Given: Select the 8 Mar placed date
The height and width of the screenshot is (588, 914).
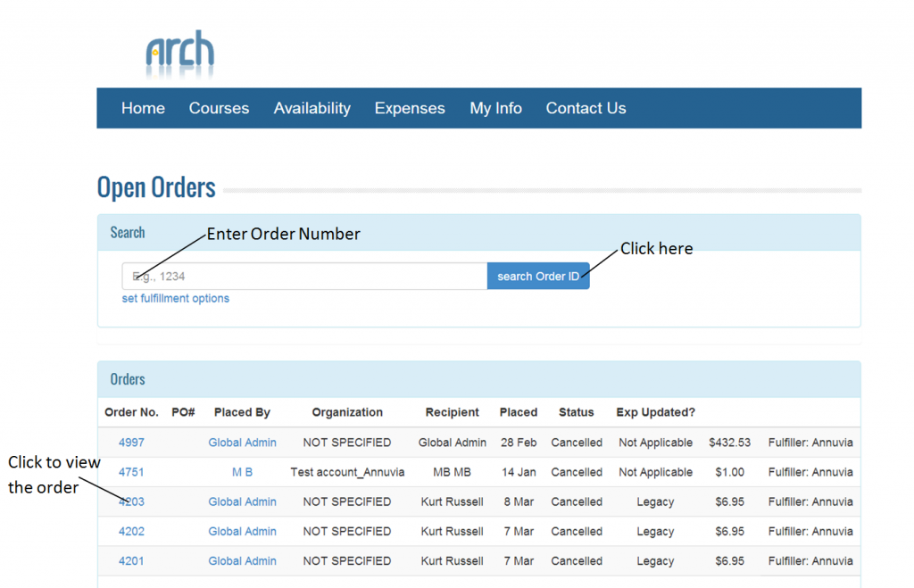Looking at the screenshot, I should [519, 501].
